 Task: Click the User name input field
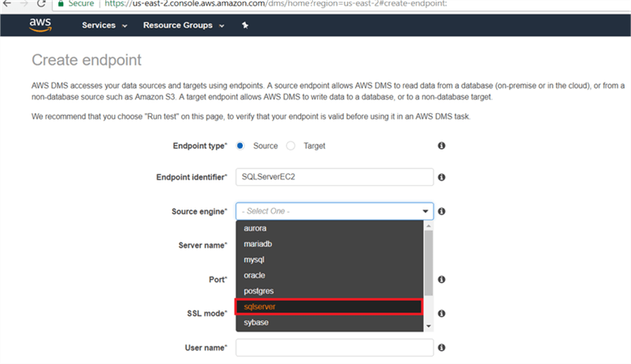pyautogui.click(x=334, y=348)
